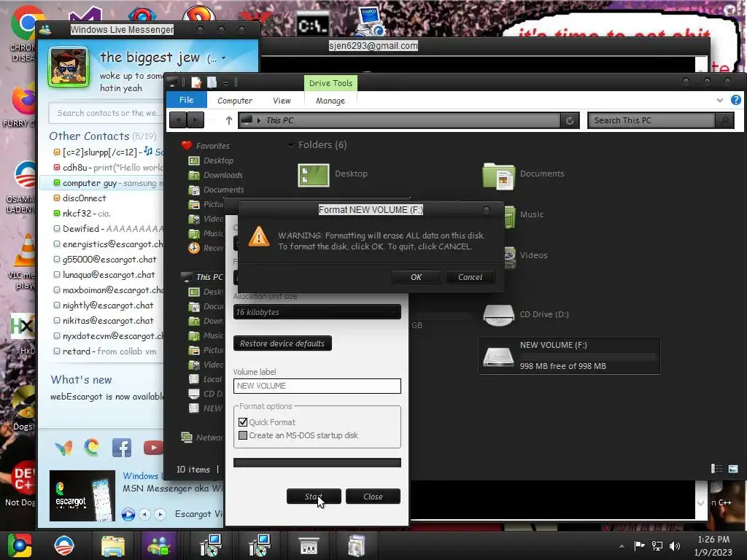The width and height of the screenshot is (747, 560).
Task: Open File Explorer from the taskbar
Action: pyautogui.click(x=113, y=545)
